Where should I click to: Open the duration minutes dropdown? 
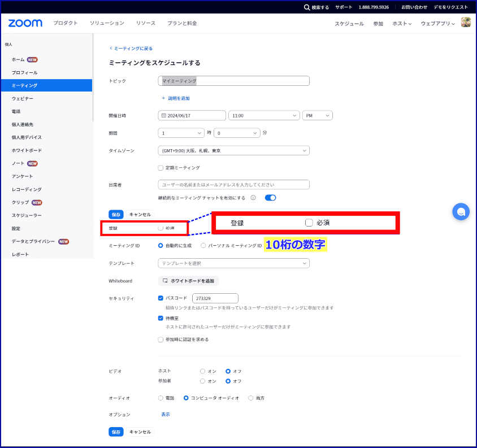point(237,133)
